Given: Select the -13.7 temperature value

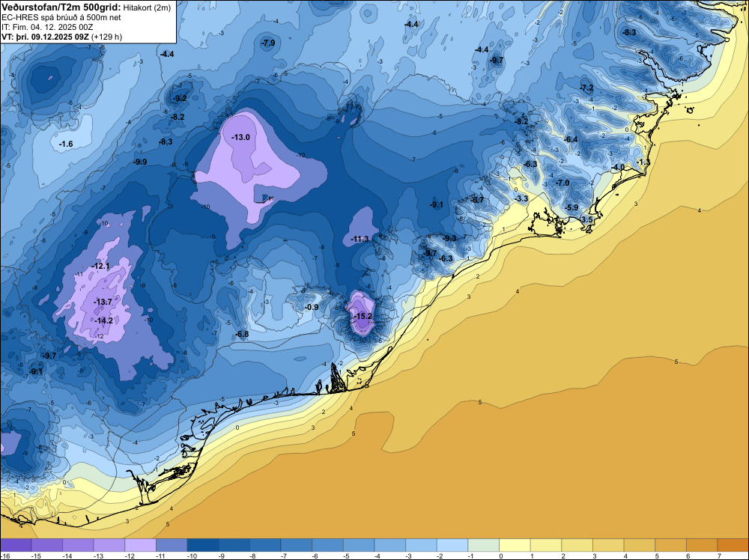Looking at the screenshot, I should 103,302.
